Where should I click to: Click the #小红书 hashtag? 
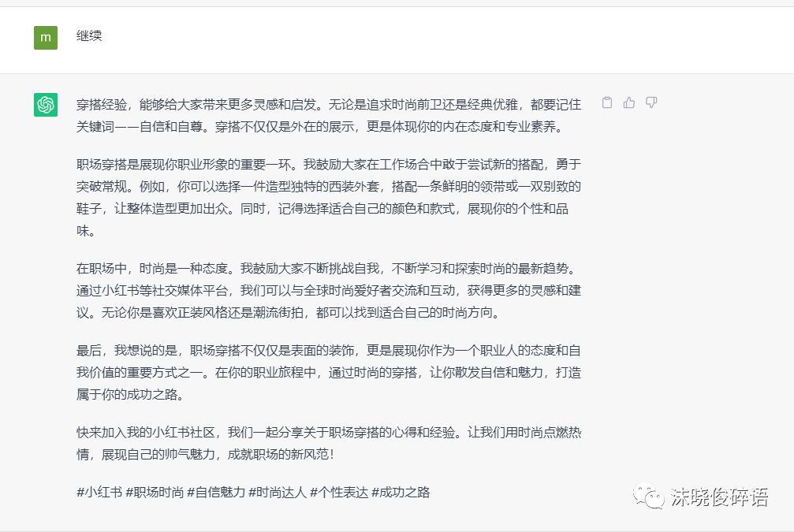click(x=99, y=492)
